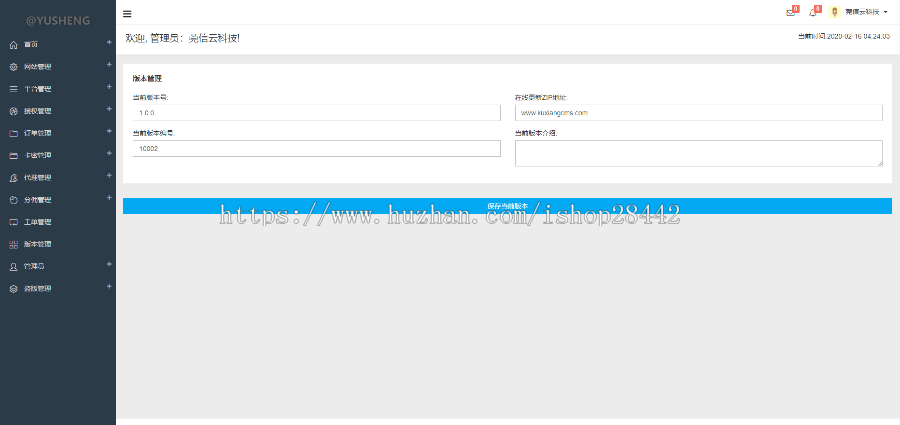Click the username text in the top bar
Screen dimensions: 900x425
[x=862, y=12]
